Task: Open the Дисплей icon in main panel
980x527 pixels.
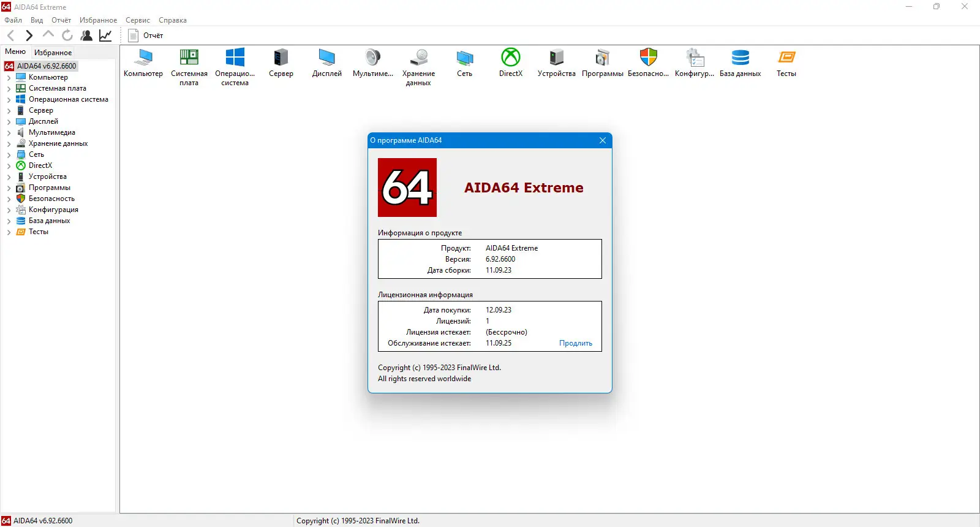Action: [327, 63]
